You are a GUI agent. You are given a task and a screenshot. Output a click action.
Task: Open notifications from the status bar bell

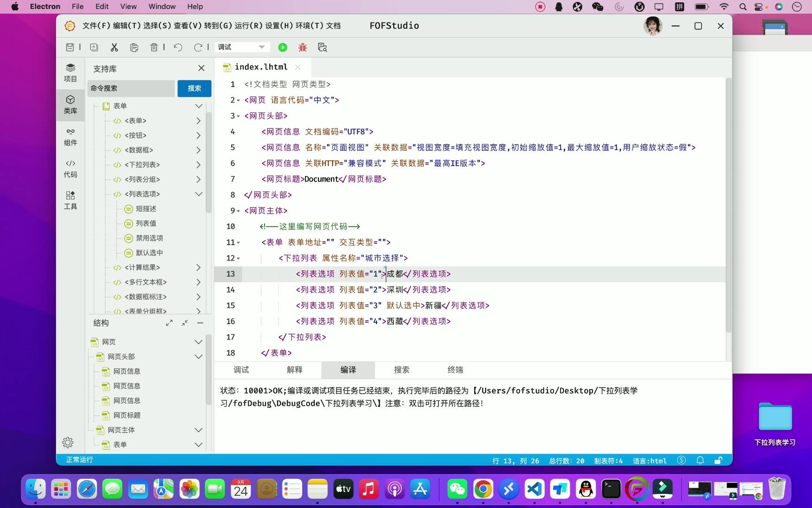point(700,460)
